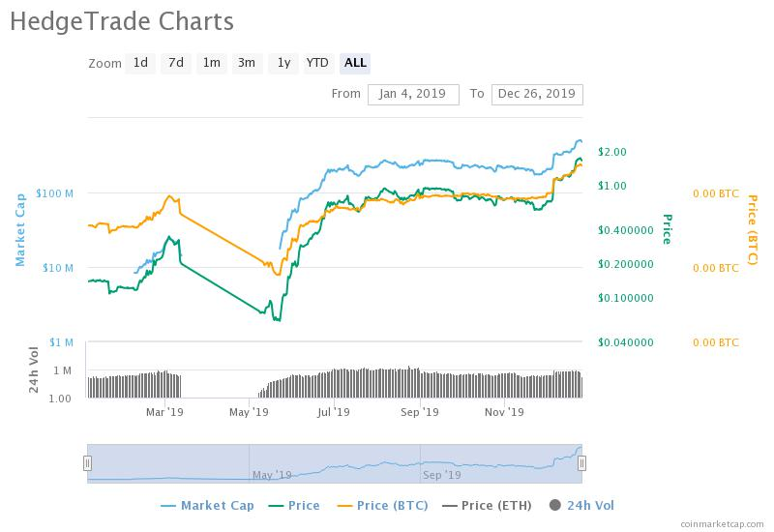Viewport: 774px width, 532px height.
Task: Click the navigator overview chart area
Action: click(x=335, y=463)
